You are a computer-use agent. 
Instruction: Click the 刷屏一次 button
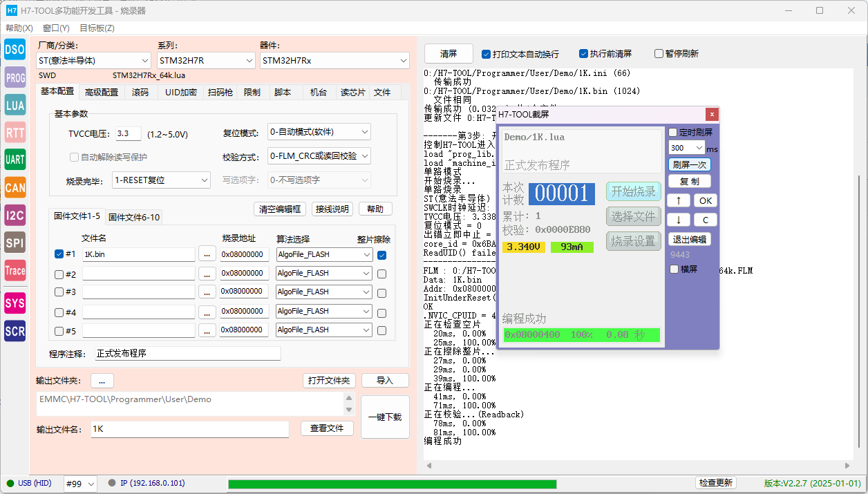[689, 164]
